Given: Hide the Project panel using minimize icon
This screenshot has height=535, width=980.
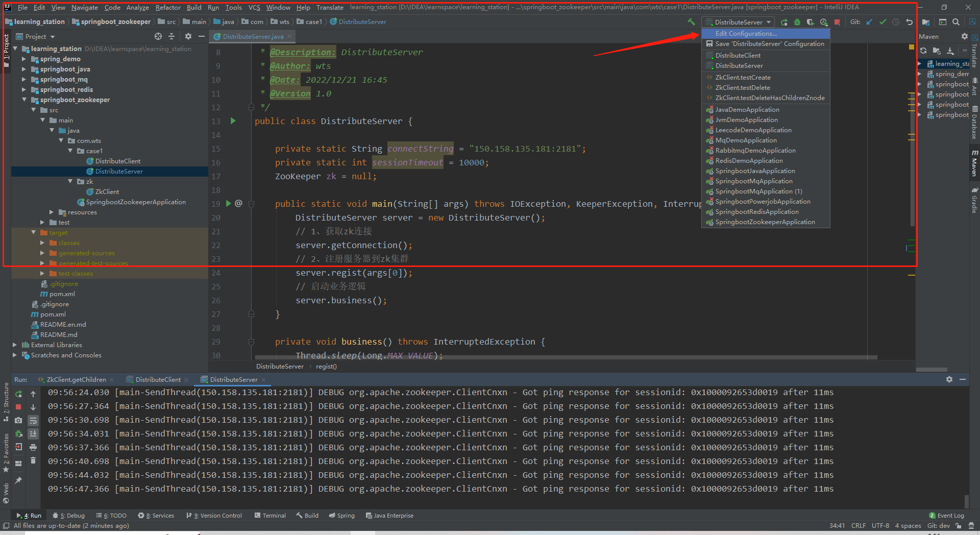Looking at the screenshot, I should [202, 36].
